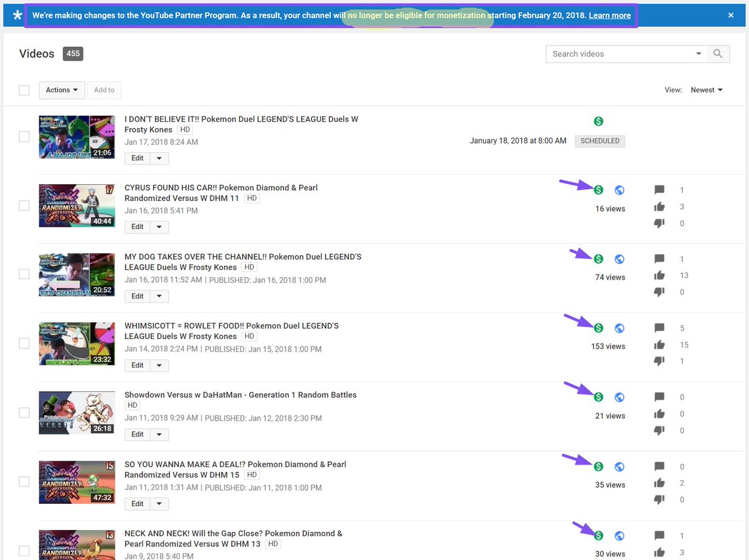Click comments icon for CYRUS FOUND HIS CAR video
This screenshot has height=560, width=749.
(x=659, y=190)
